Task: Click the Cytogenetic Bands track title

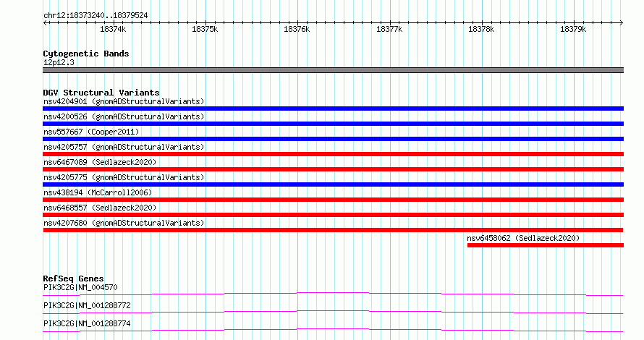Action: pos(86,54)
